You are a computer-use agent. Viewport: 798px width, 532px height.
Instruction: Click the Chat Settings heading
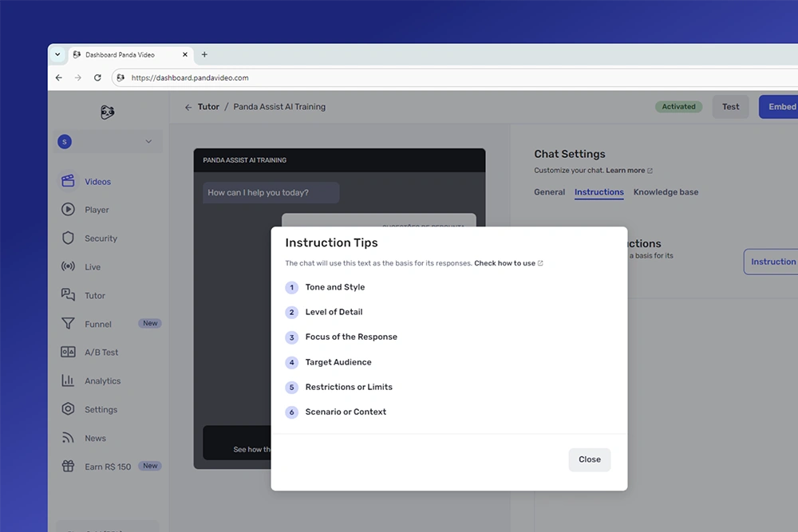pos(570,154)
